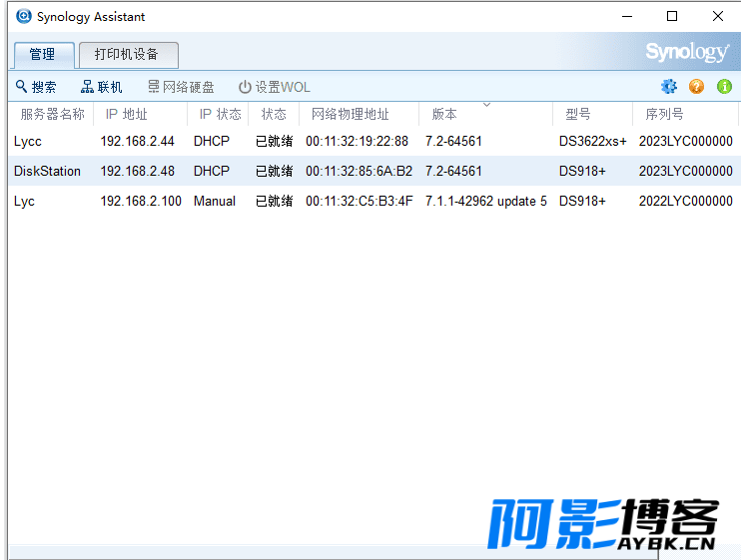
Task: Switch to the 打印机设备 tab
Action: click(129, 55)
